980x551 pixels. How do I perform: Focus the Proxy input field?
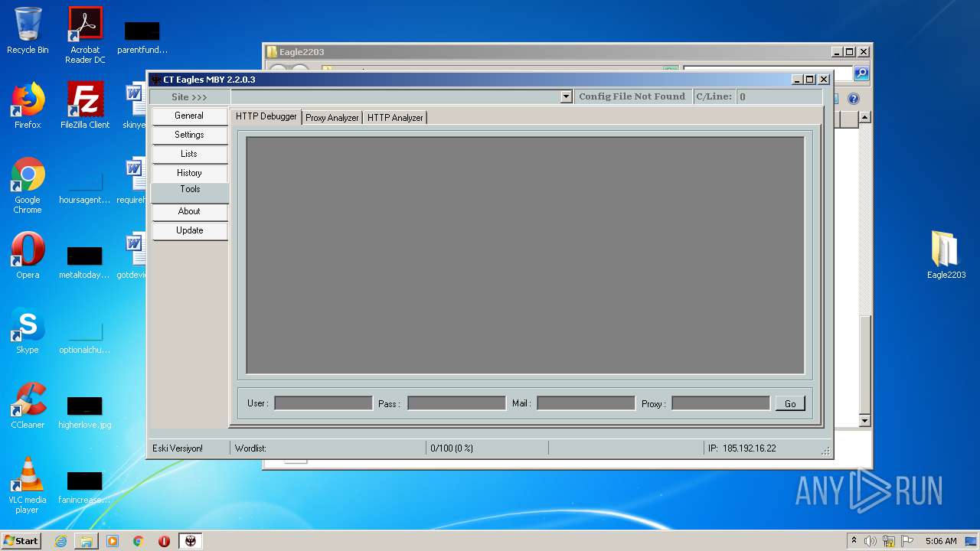[x=720, y=403]
